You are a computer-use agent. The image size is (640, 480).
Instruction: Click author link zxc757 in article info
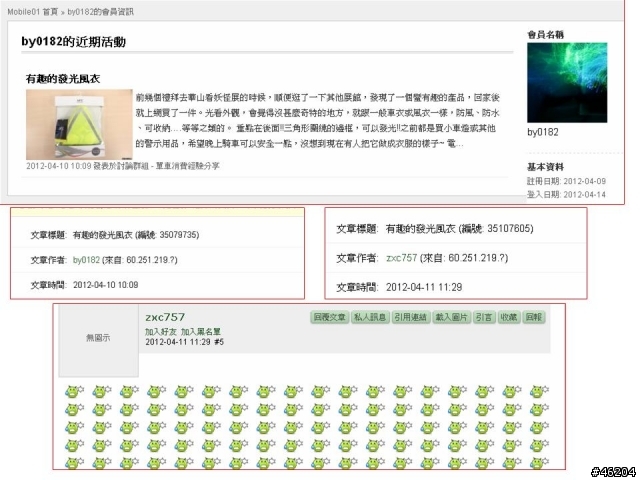click(402, 258)
